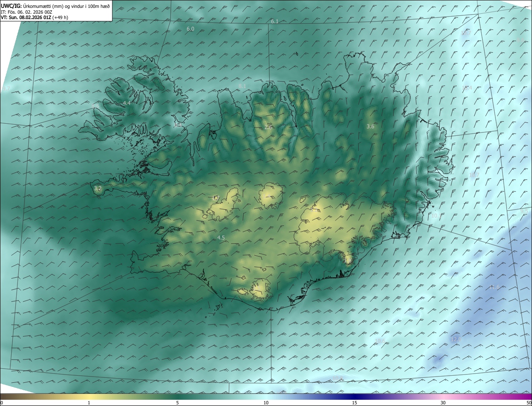Click the colorbar tick label 0
Viewport: 532px width, 406px height.
coord(2,403)
